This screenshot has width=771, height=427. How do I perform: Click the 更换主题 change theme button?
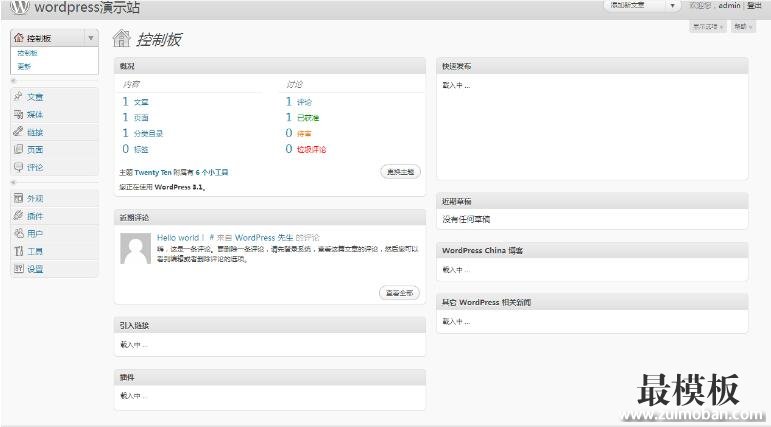(400, 172)
